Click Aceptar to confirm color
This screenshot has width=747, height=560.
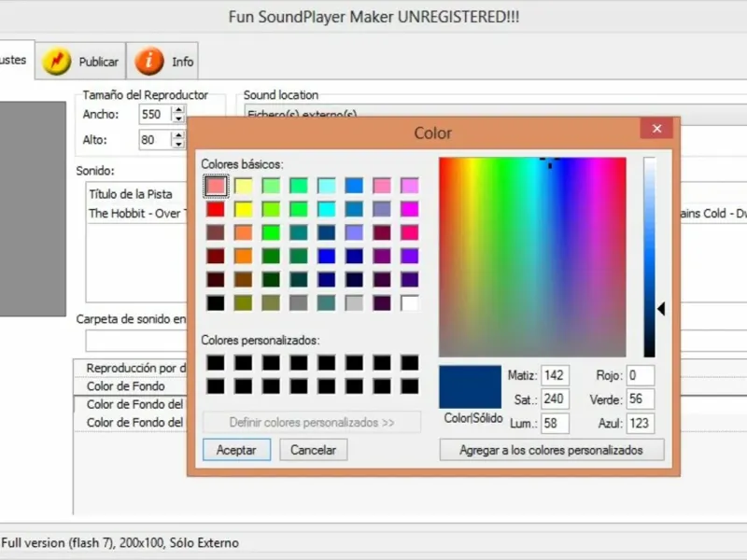point(237,450)
